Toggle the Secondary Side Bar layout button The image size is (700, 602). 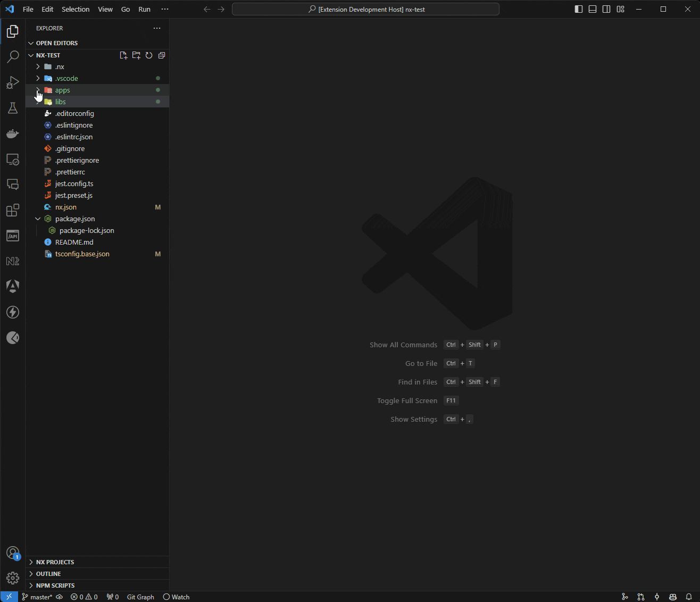tap(606, 9)
